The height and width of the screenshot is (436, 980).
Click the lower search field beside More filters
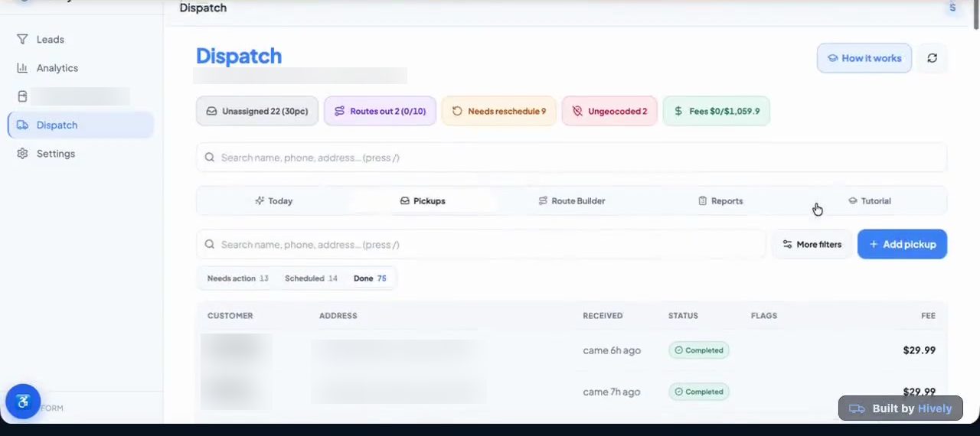[481, 245]
